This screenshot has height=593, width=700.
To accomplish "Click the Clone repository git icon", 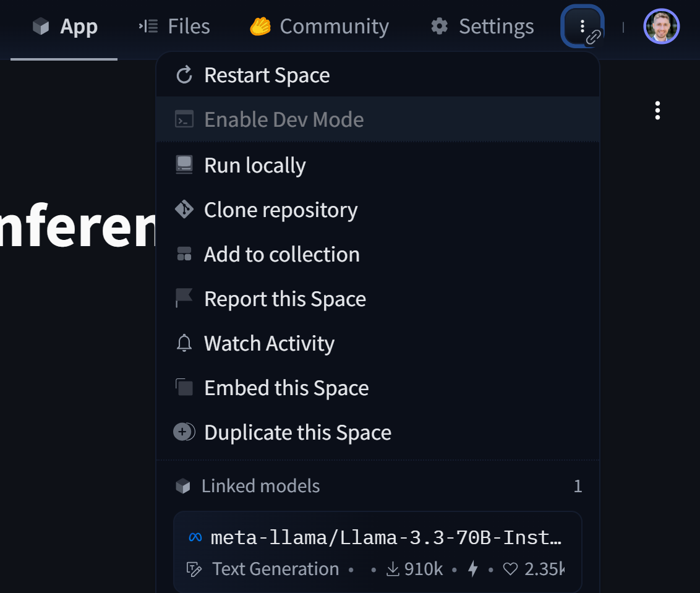I will click(184, 210).
